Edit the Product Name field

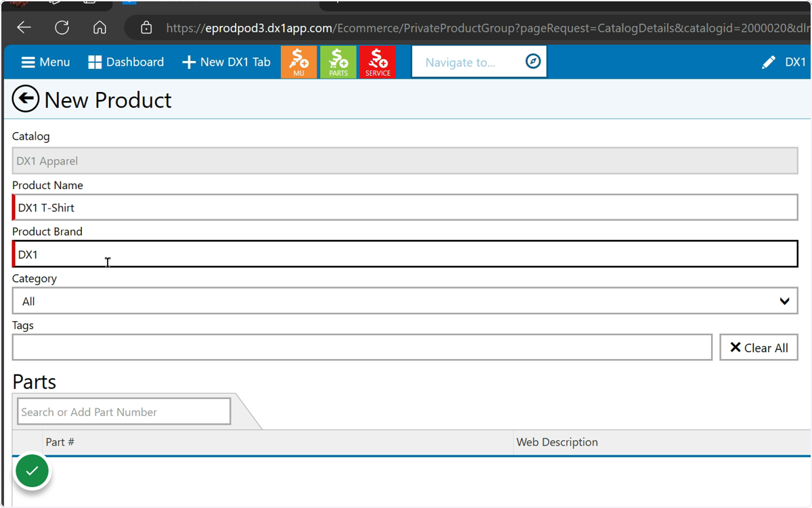click(x=405, y=207)
